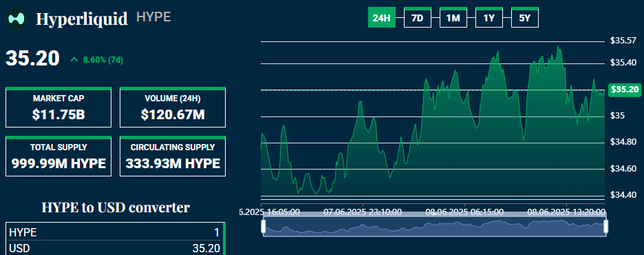Click the left range slider handle
Screen dimensions: 644x255
coord(264,227)
